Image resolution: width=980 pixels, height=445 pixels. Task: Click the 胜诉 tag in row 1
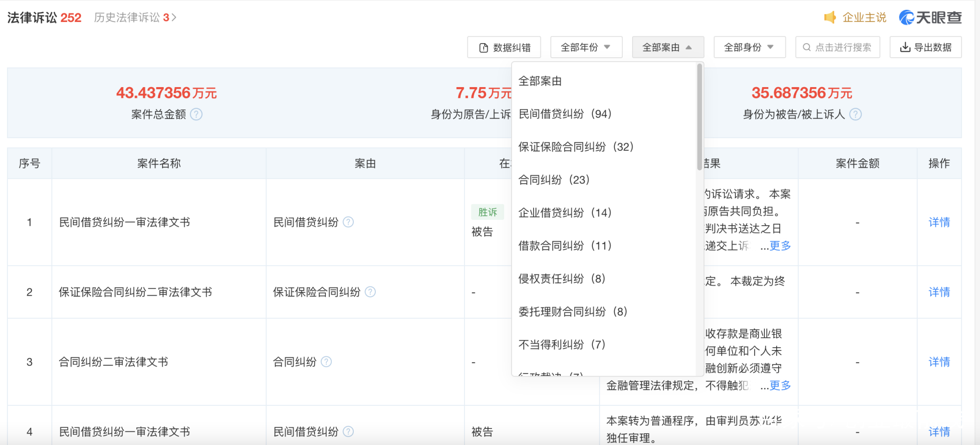pyautogui.click(x=488, y=212)
